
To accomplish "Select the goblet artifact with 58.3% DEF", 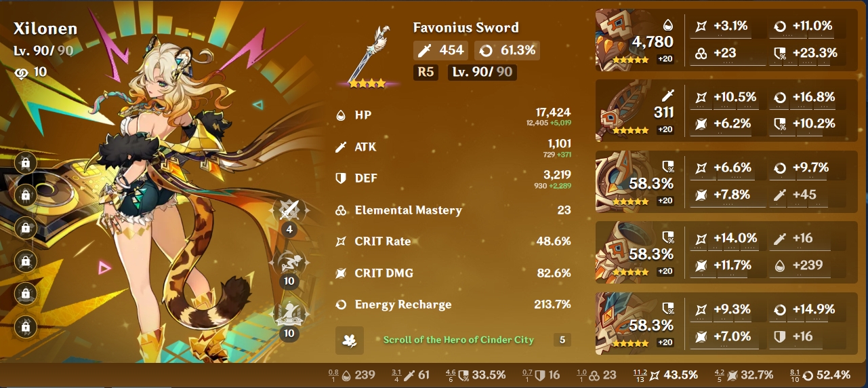I will [x=721, y=252].
